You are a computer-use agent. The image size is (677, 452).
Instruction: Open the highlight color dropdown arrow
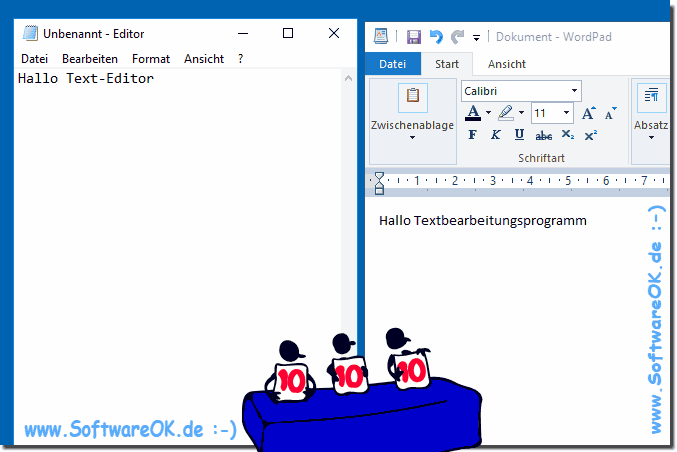tap(522, 113)
